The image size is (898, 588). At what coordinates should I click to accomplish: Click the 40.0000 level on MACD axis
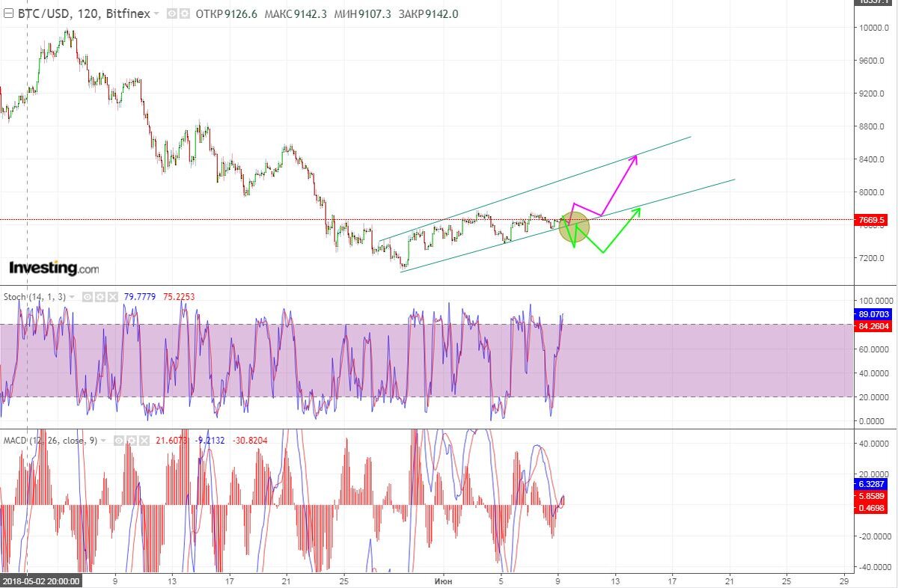[x=873, y=443]
